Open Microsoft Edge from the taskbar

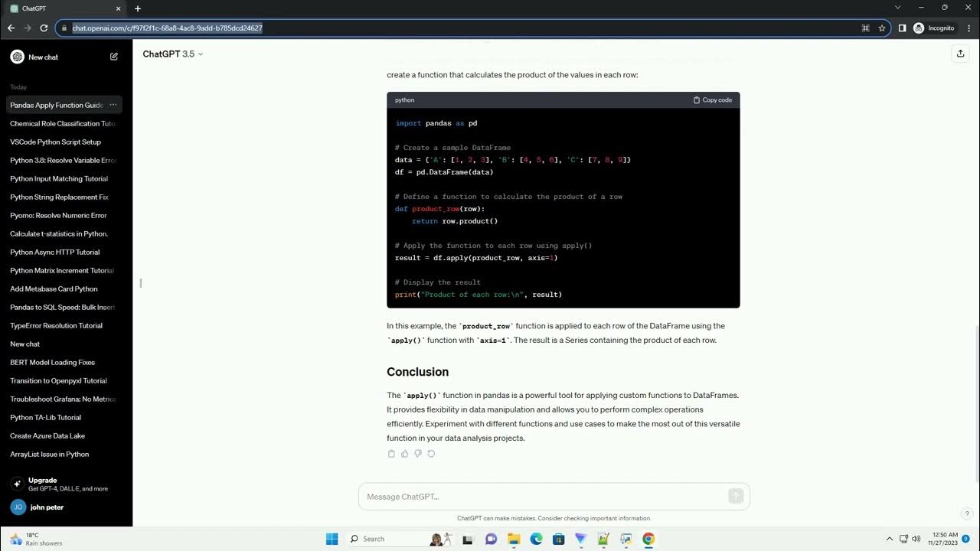[537, 539]
